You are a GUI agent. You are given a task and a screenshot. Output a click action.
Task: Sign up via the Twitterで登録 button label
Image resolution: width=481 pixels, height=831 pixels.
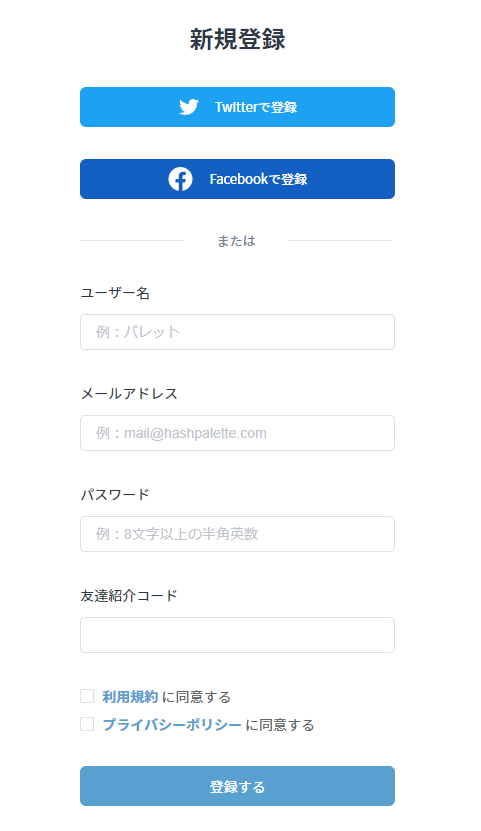pyautogui.click(x=256, y=107)
